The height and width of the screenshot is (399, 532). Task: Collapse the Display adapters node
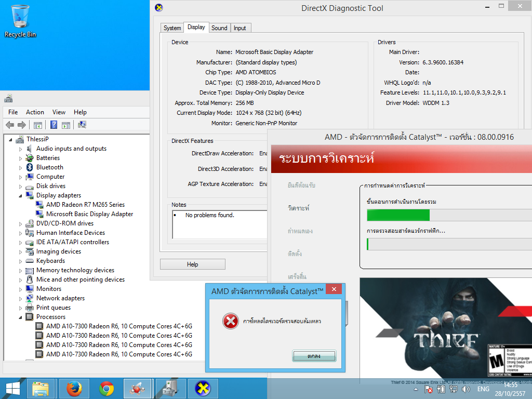[20, 196]
